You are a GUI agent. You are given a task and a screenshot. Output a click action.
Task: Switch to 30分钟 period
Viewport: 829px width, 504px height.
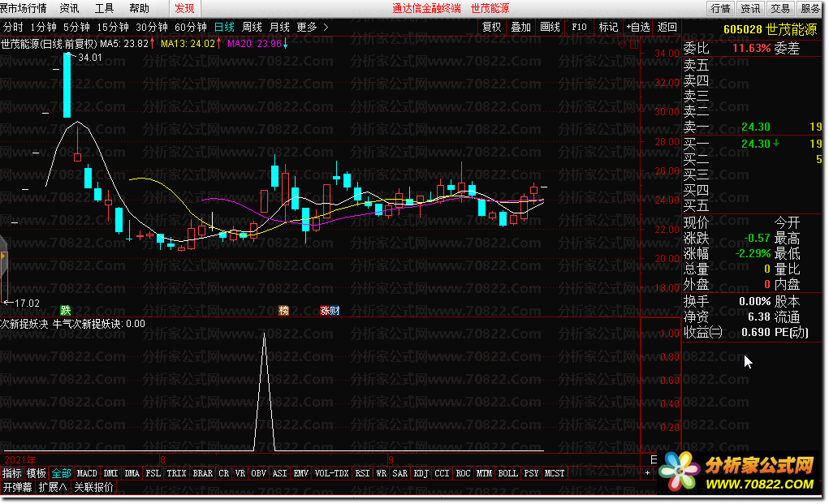(x=152, y=27)
